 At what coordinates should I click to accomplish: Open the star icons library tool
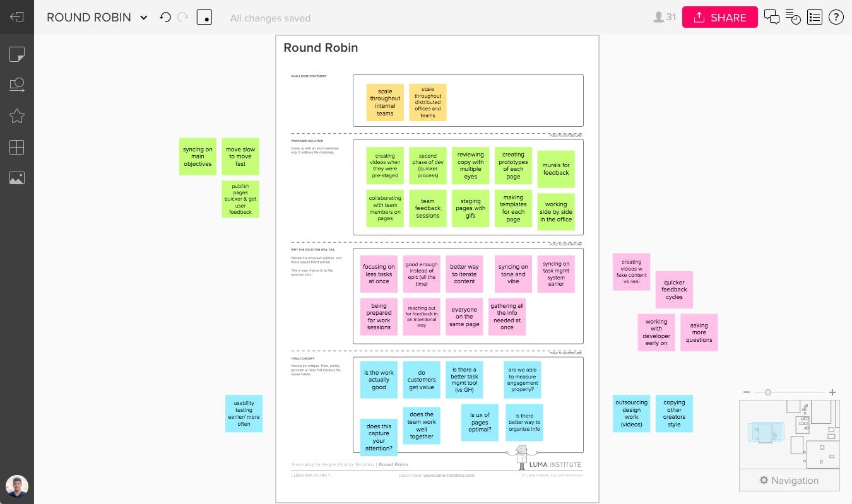[x=17, y=115]
